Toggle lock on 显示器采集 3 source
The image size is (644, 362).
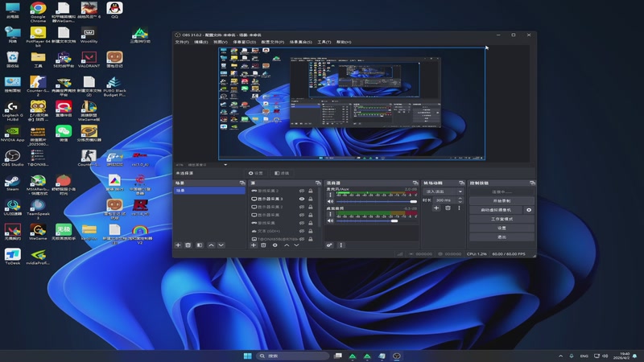(x=312, y=199)
